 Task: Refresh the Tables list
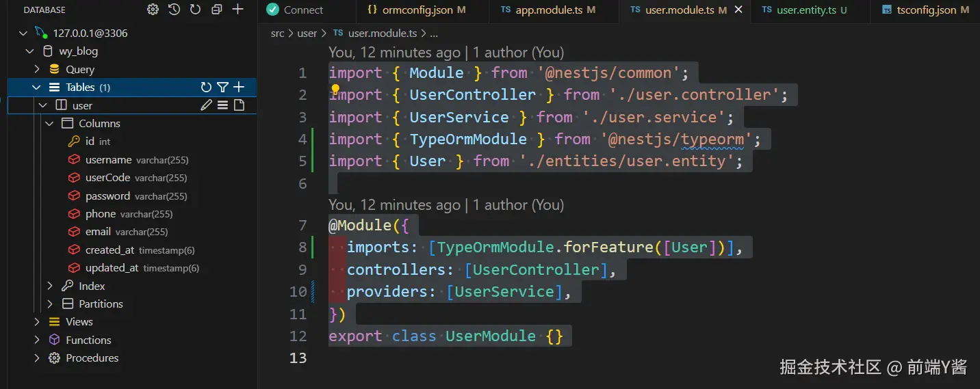pos(206,87)
